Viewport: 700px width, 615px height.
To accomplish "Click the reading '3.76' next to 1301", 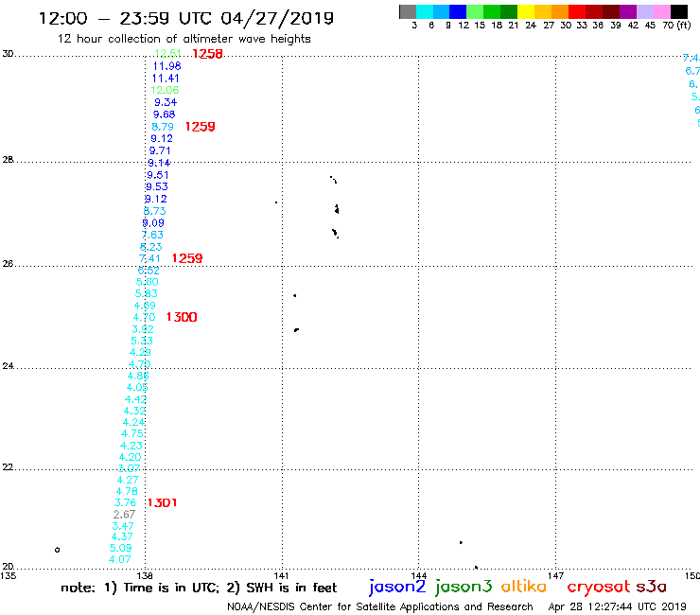I will coord(126,503).
